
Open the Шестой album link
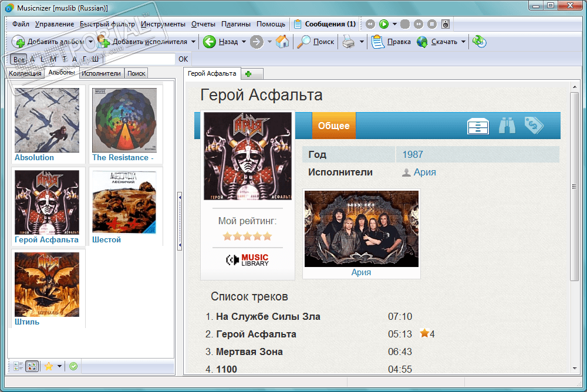pyautogui.click(x=106, y=239)
